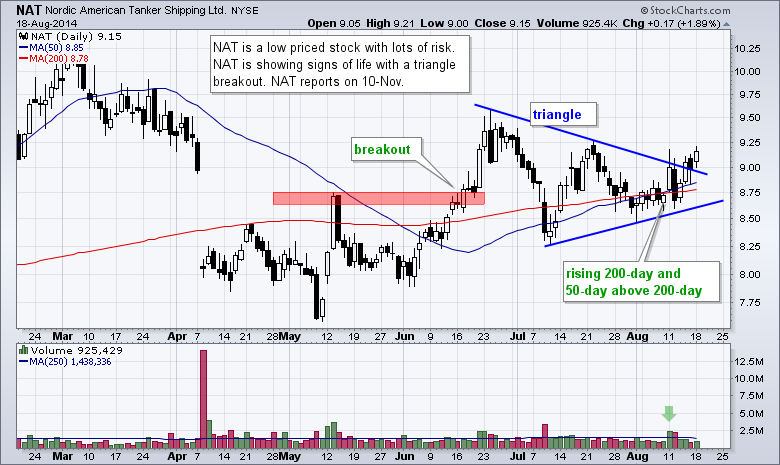Screen dimensions: 780x465
Task: Click the Volume 925.4K header value
Action: coord(577,23)
